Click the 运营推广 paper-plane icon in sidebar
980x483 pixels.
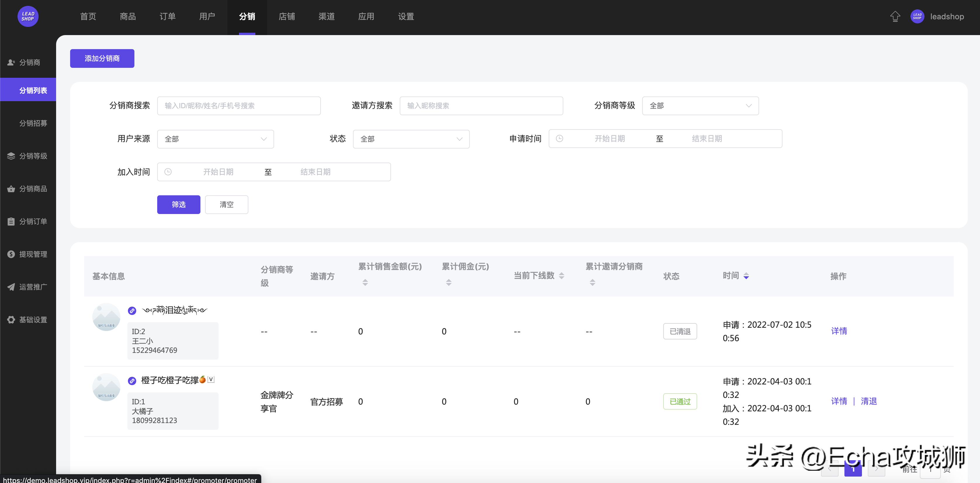(x=11, y=287)
